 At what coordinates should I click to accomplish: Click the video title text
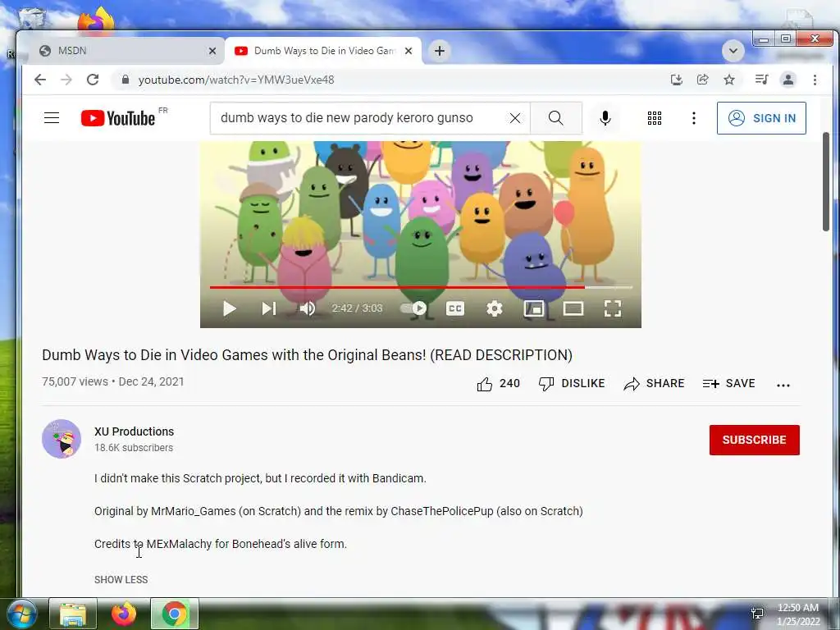point(307,355)
